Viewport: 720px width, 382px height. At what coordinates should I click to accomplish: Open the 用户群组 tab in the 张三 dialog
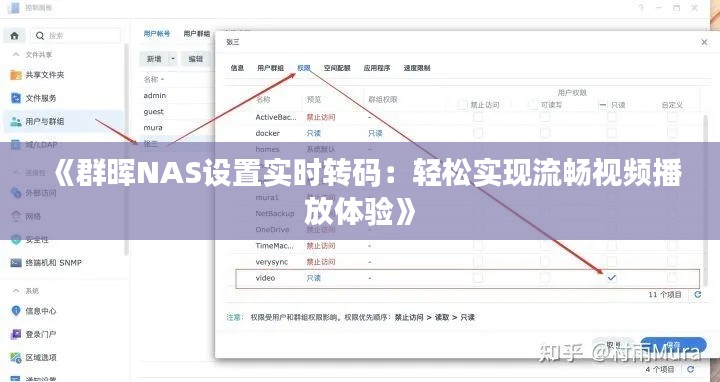(270, 68)
